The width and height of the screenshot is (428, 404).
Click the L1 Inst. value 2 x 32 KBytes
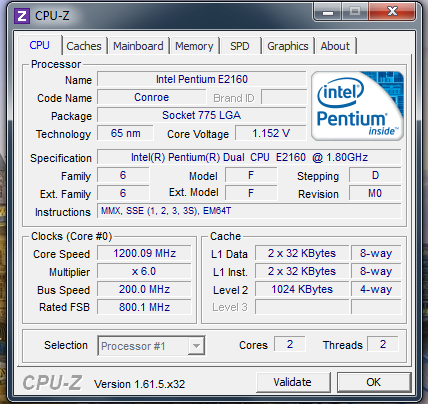[302, 271]
